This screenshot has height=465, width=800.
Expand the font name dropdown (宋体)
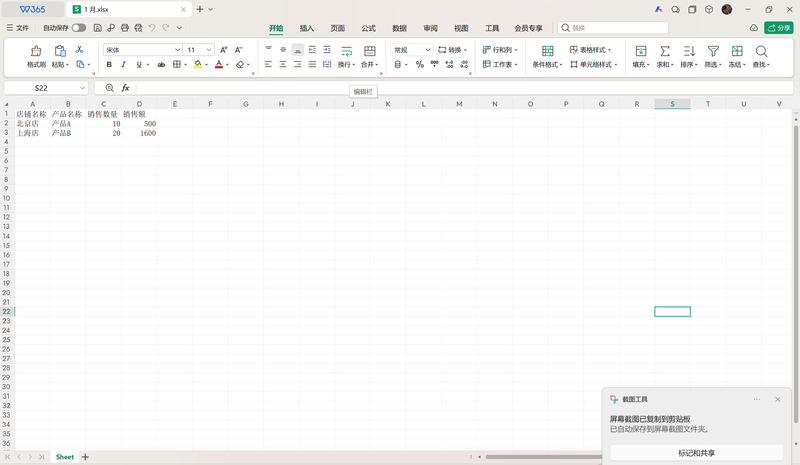point(177,50)
